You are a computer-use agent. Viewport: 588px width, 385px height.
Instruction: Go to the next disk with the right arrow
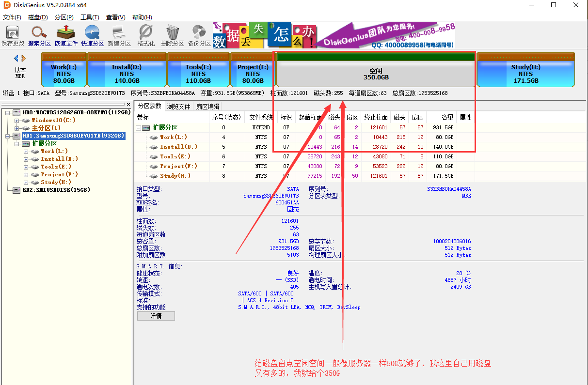click(23, 59)
